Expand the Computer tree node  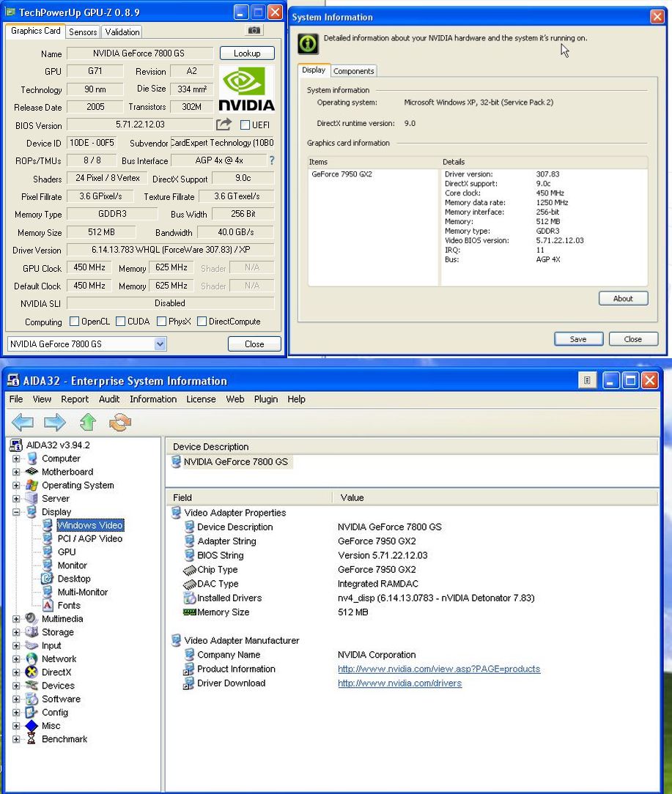(16, 459)
